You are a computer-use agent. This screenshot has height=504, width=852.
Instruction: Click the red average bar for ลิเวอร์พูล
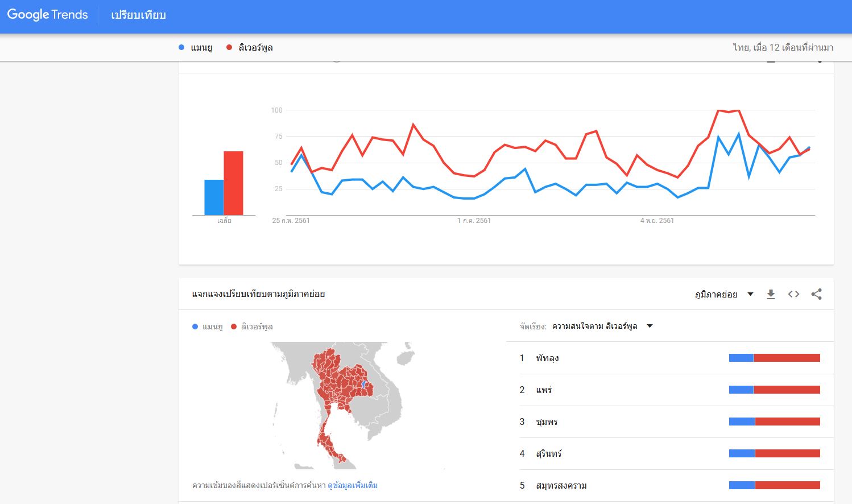[233, 183]
